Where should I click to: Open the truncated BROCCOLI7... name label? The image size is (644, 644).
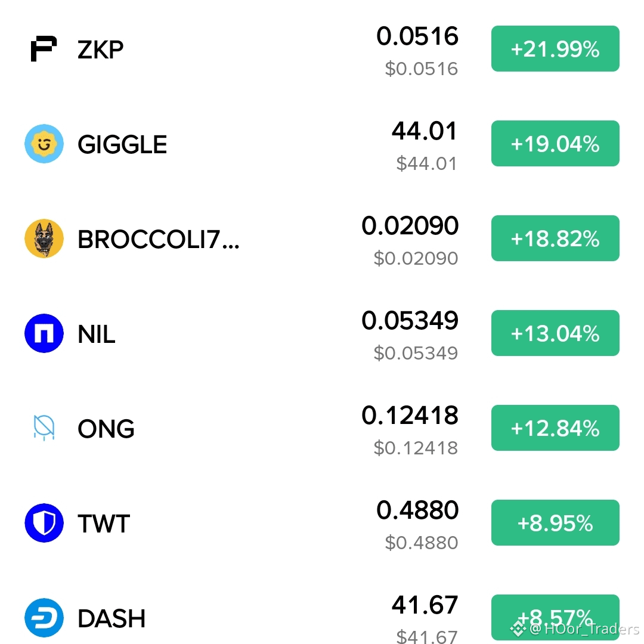(158, 240)
